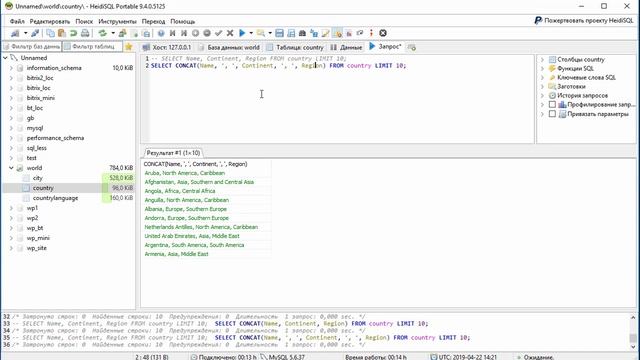Open dropdown arrow next to refresh icon
This screenshot has height=360, width=640.
[x=113, y=33]
